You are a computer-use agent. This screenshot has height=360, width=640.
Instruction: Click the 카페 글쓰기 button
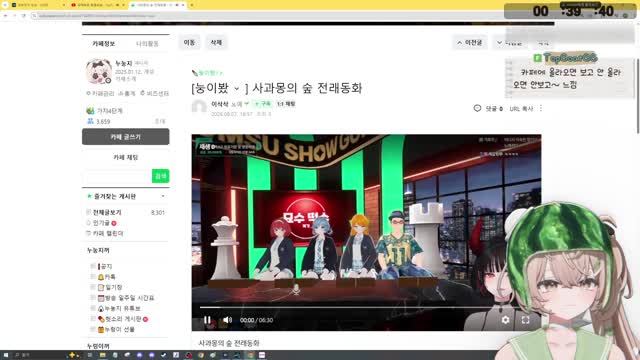126,137
